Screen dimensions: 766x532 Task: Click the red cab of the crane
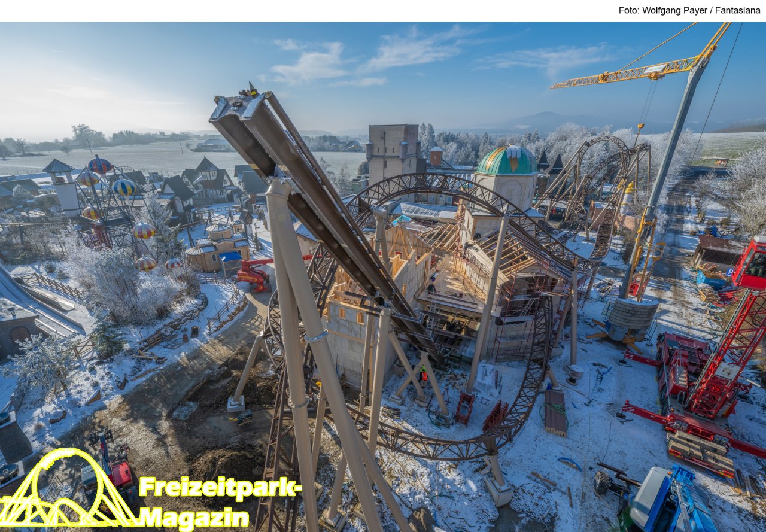coord(751,263)
